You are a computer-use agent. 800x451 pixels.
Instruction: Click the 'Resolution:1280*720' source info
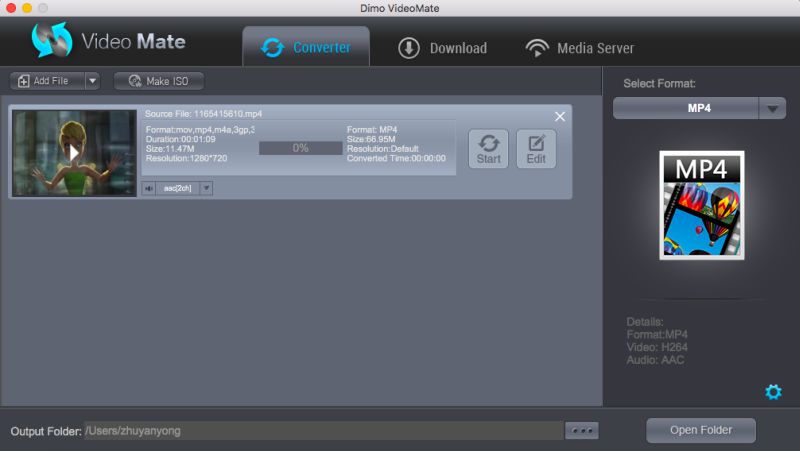pyautogui.click(x=186, y=158)
